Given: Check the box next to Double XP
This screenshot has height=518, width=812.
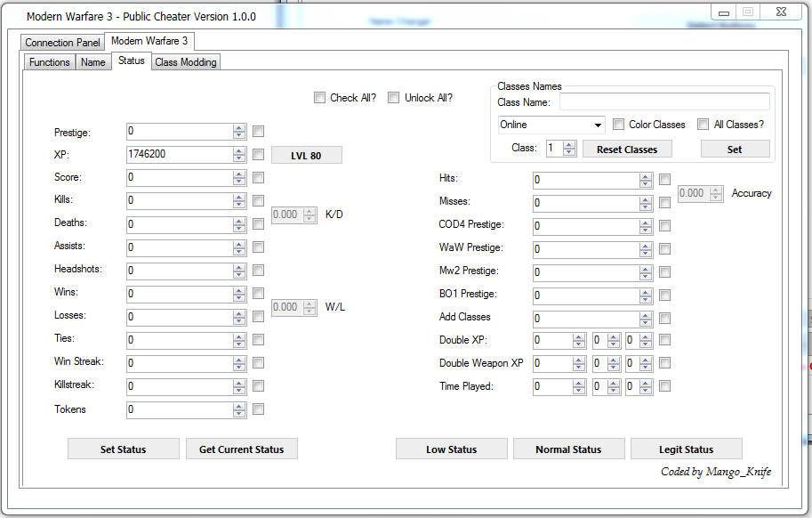Looking at the screenshot, I should 665,340.
